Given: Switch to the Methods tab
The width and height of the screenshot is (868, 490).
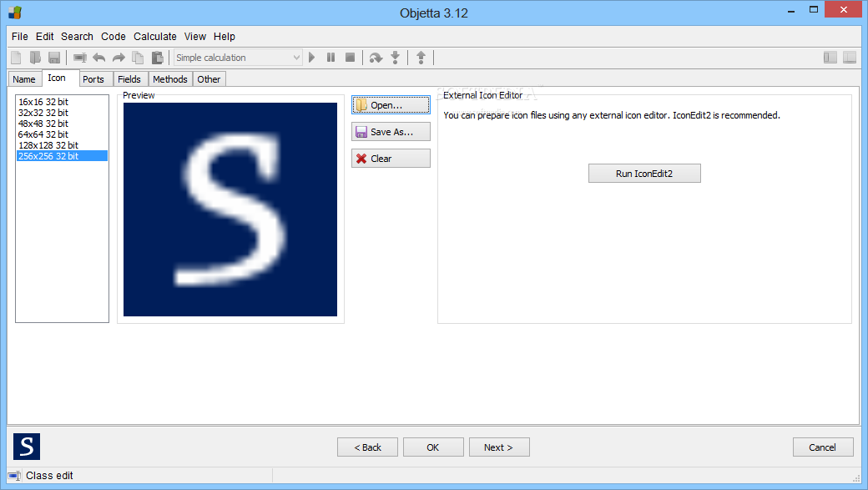Looking at the screenshot, I should point(170,79).
